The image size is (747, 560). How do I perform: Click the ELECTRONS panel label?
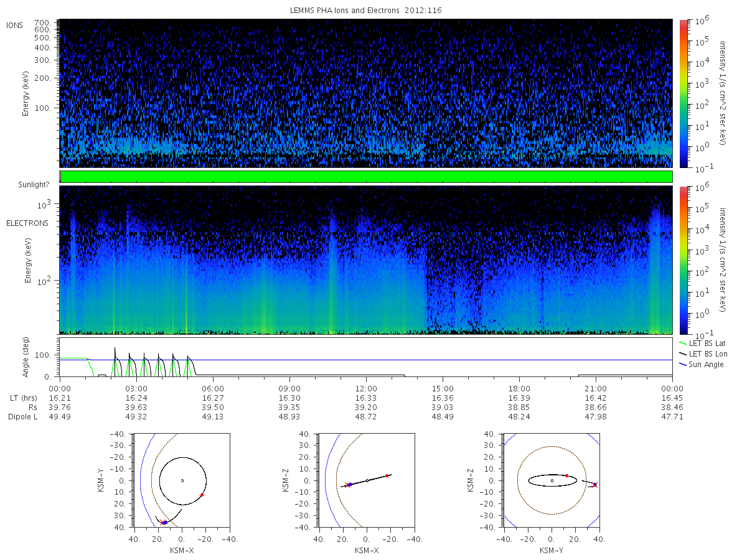click(27, 223)
